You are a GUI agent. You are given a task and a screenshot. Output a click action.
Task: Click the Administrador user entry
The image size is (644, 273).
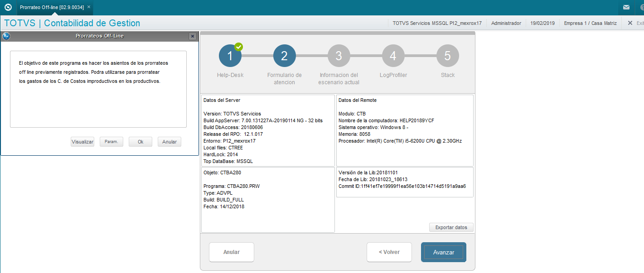point(506,23)
